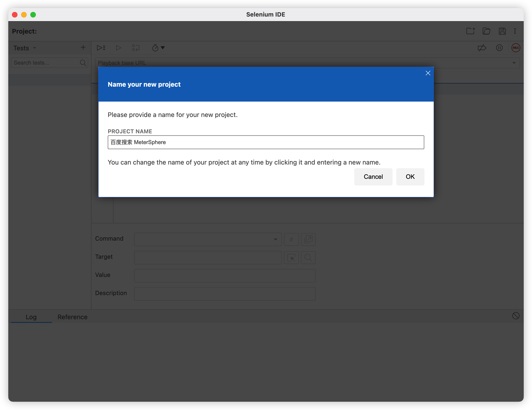Image resolution: width=532 pixels, height=410 pixels.
Task: Toggle pause on exceptions icon
Action: pos(499,48)
